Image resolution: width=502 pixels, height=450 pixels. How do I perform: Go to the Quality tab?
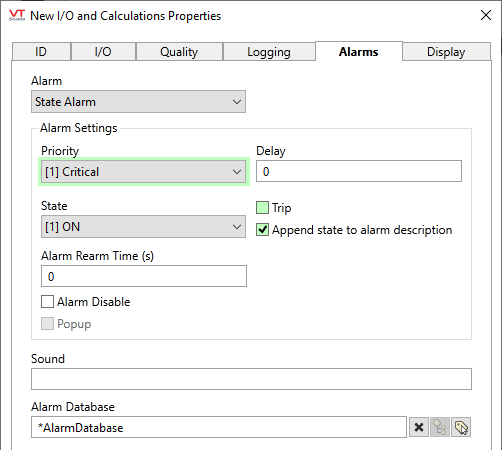(179, 52)
